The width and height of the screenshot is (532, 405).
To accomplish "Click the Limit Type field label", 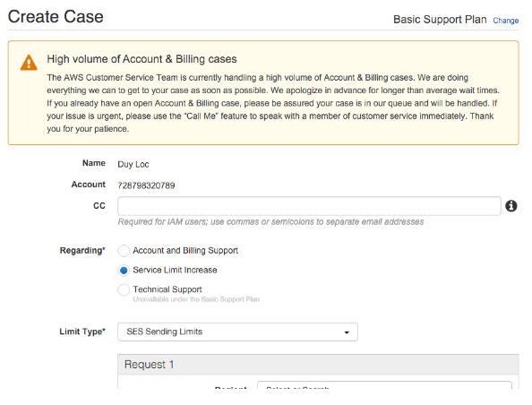I will pos(82,332).
